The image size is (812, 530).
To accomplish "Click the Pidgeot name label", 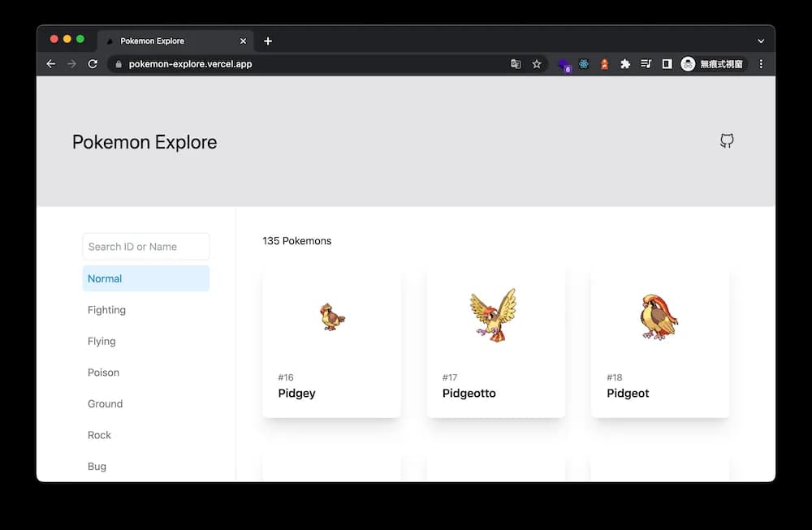I will [628, 393].
